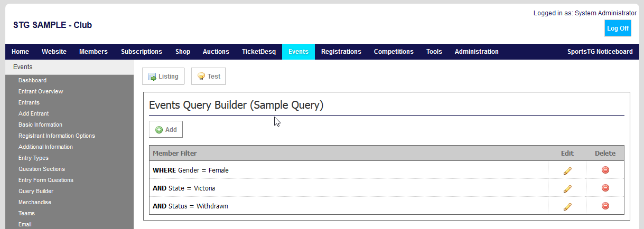Delete the Status = Withdrawn filter
The height and width of the screenshot is (229, 644).
coord(605,206)
